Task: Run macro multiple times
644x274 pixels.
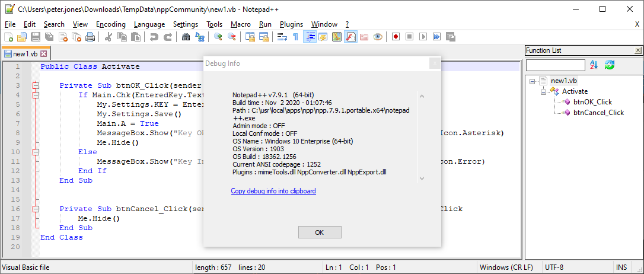Action: (x=436, y=37)
